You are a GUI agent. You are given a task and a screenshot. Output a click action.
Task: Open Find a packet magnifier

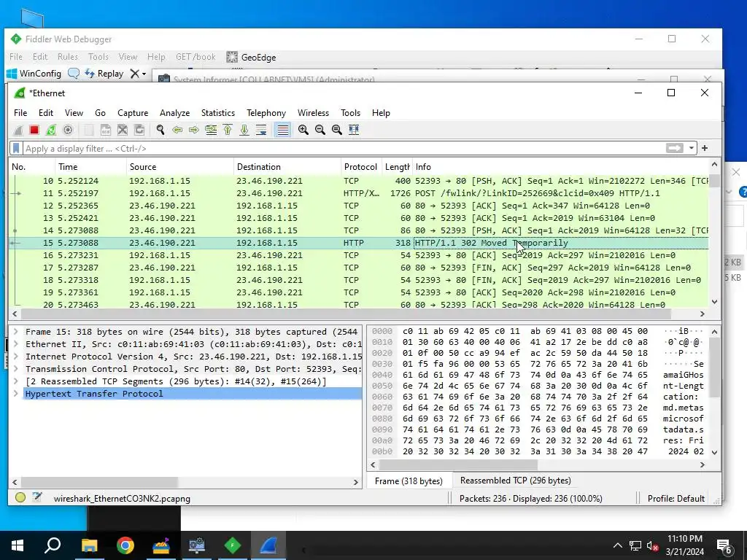[160, 130]
